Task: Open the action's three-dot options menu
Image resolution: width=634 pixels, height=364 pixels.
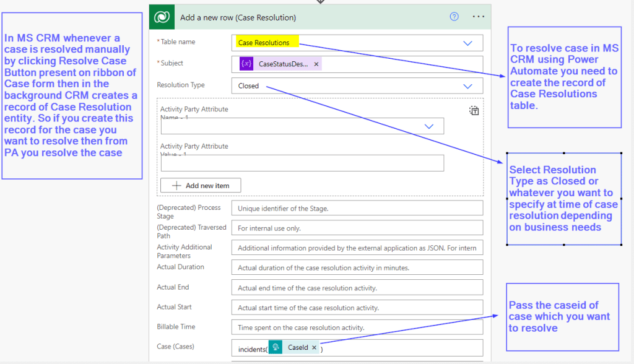Action: 478,17
